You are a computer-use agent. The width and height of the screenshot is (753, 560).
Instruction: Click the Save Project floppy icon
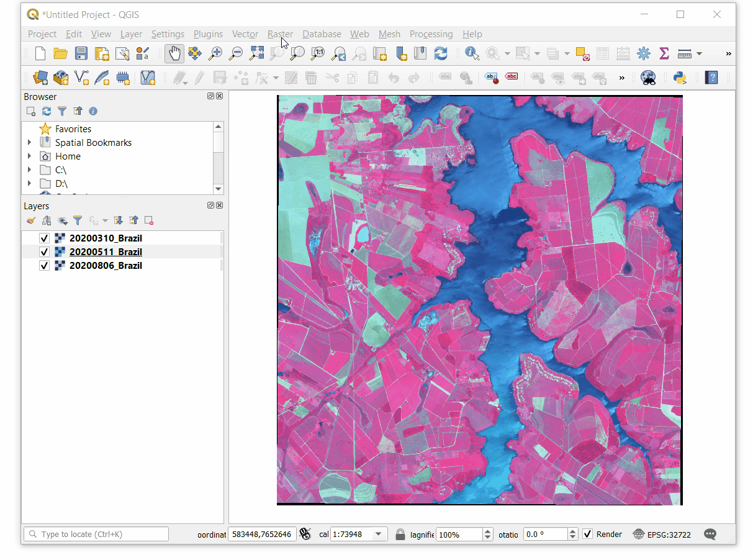(81, 53)
